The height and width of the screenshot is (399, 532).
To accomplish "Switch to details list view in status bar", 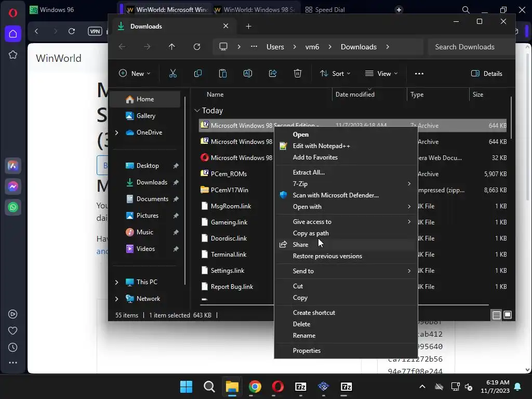I will 496,315.
